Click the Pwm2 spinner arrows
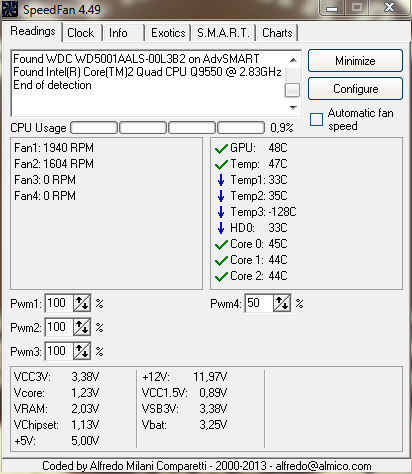Screen dimensions: 412x474 [82, 327]
